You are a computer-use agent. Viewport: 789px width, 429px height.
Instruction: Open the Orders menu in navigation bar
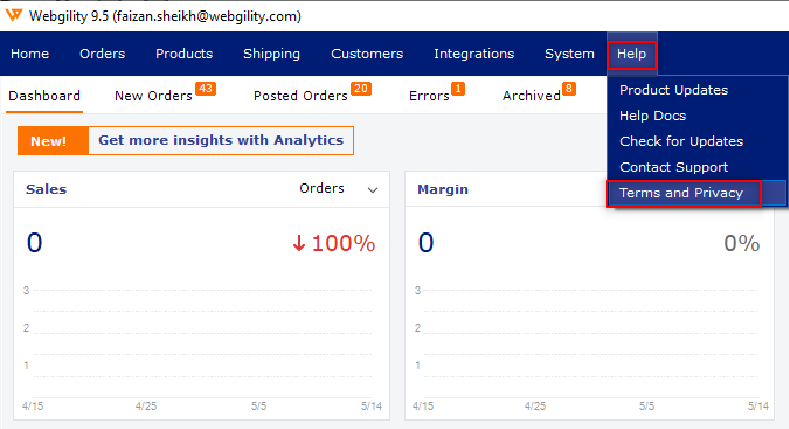[102, 53]
